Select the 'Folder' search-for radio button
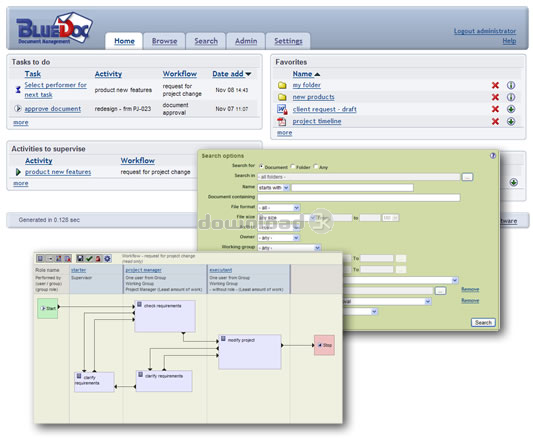 tap(293, 166)
